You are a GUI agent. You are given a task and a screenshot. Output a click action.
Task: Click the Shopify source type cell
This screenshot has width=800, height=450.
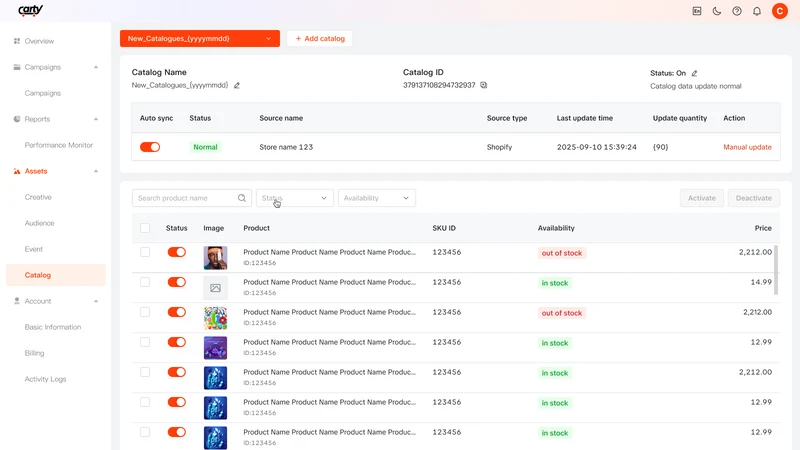(499, 147)
